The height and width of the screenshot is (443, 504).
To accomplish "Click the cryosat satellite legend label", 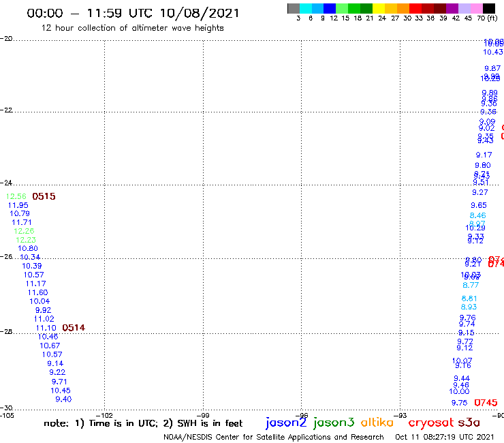I will tap(431, 423).
